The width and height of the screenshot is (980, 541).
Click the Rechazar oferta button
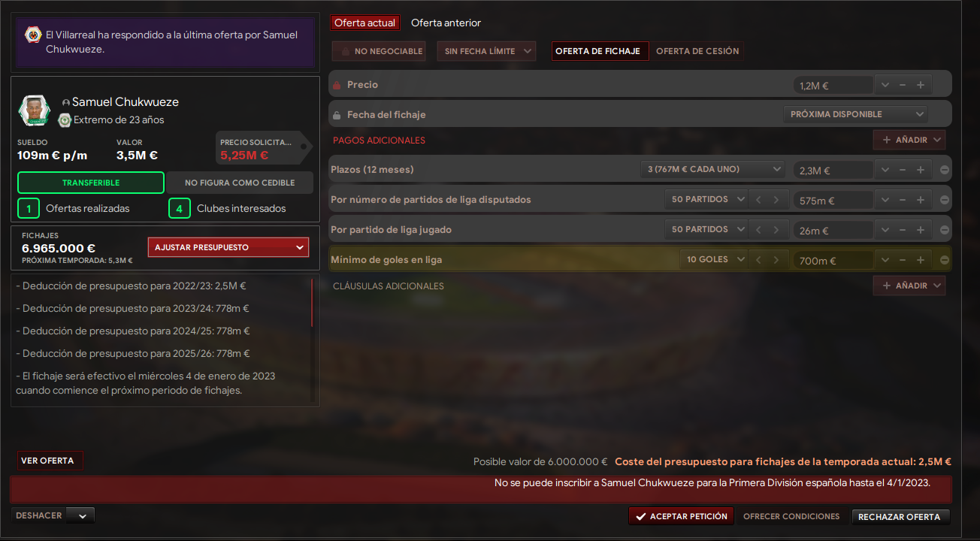coord(900,517)
